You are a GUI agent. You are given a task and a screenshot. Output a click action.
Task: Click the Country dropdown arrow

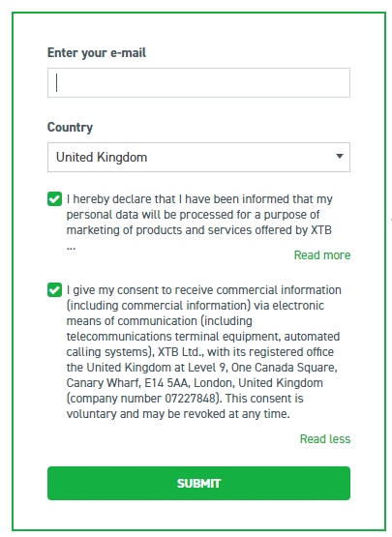coord(339,156)
